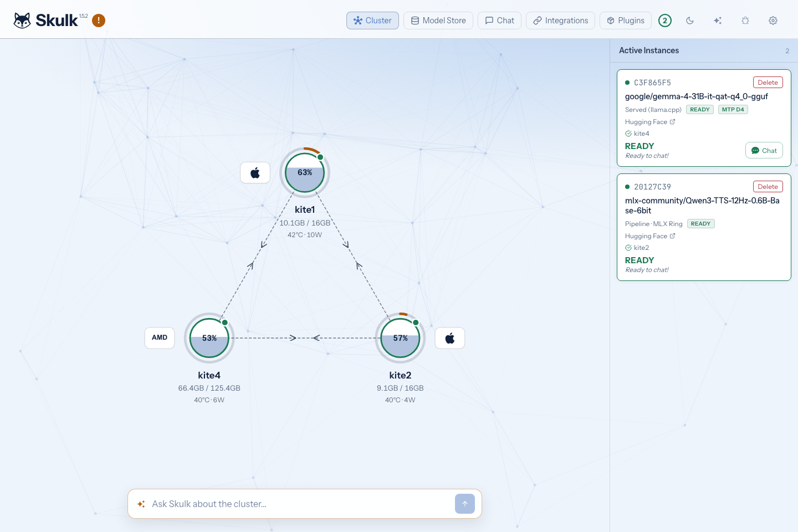
Task: Click kite2 temperature text 40°C·4W
Action: [400, 400]
